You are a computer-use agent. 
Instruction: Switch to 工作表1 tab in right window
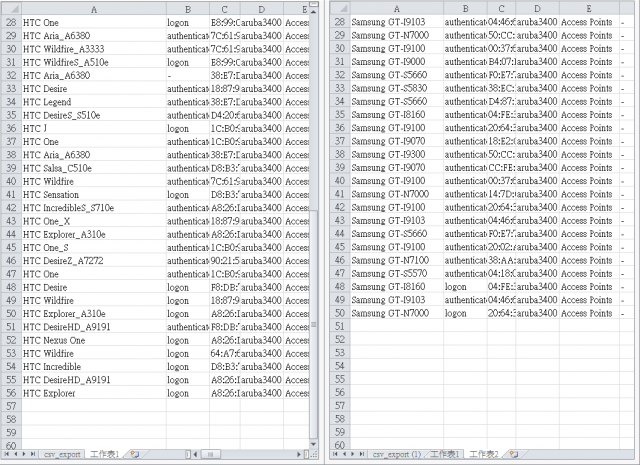445,454
